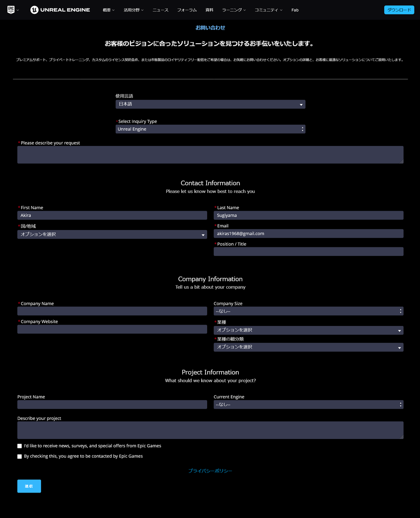
Task: Click the Describe your project textarea
Action: click(210, 430)
